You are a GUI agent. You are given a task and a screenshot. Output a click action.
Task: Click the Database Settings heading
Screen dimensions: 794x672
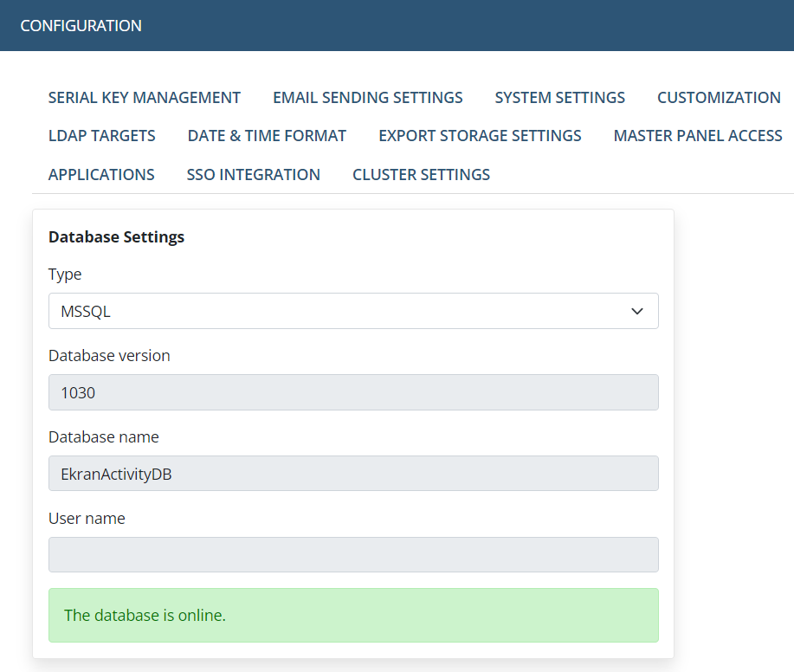(117, 237)
